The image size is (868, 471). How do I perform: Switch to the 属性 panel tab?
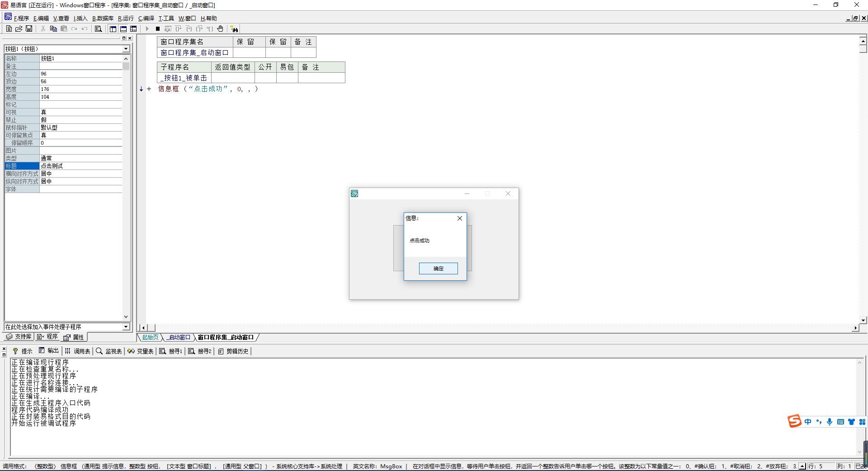74,337
